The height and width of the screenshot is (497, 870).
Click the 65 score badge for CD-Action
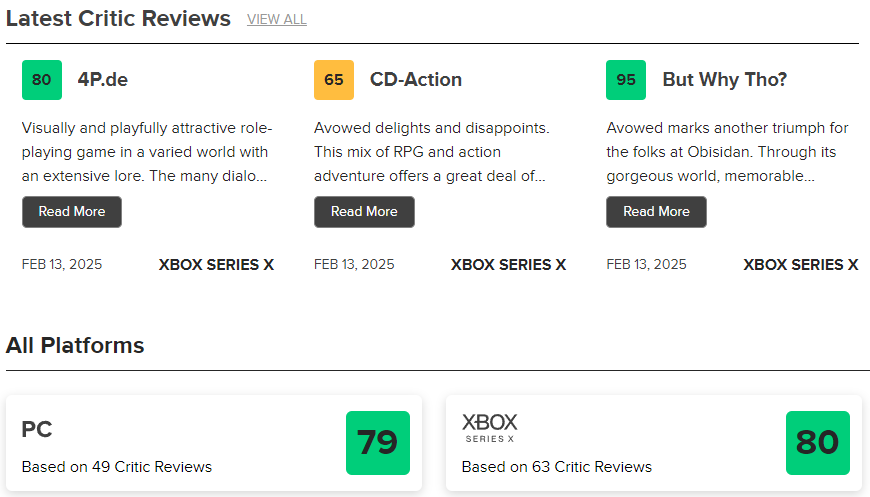coord(333,80)
